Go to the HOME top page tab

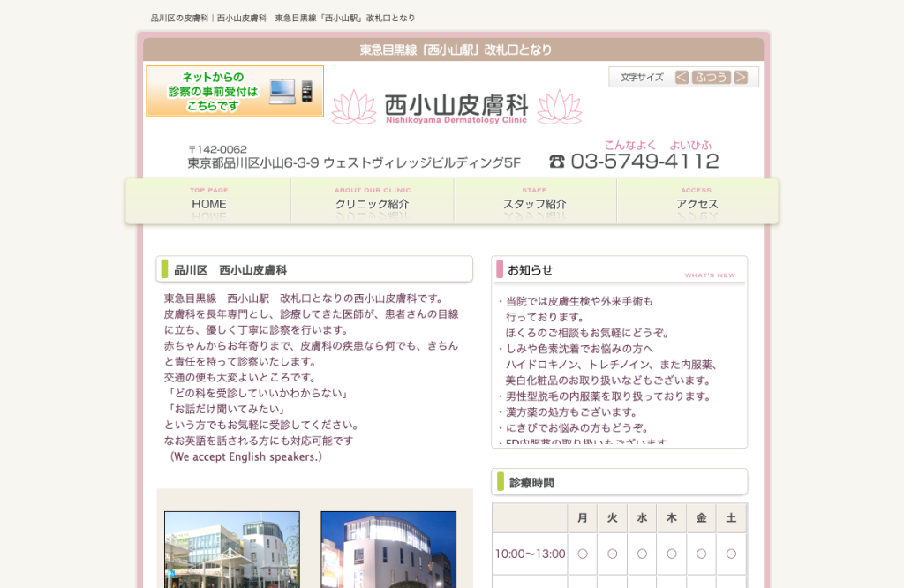pyautogui.click(x=208, y=200)
